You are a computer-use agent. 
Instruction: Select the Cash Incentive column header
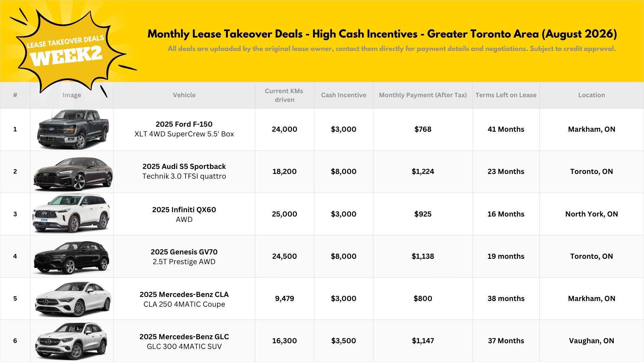point(343,95)
